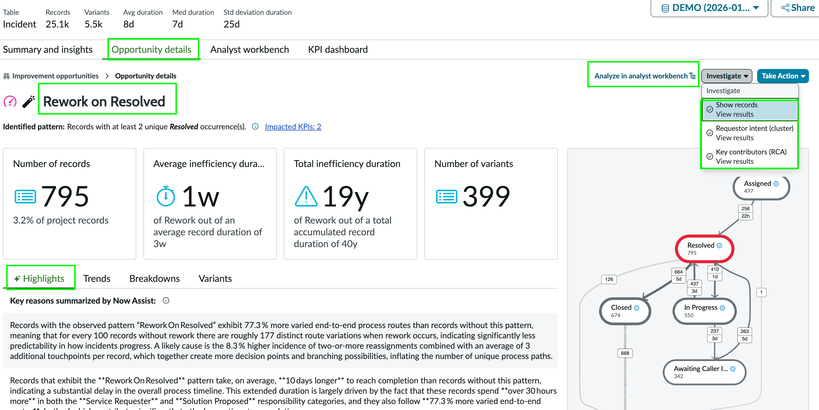Select Key contributors (RCA) check option
This screenshot has width=819, height=410.
[x=709, y=157]
